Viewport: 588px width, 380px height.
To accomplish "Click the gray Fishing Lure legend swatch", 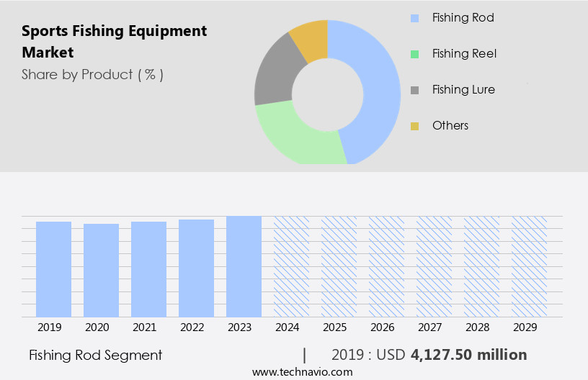I will [x=414, y=90].
